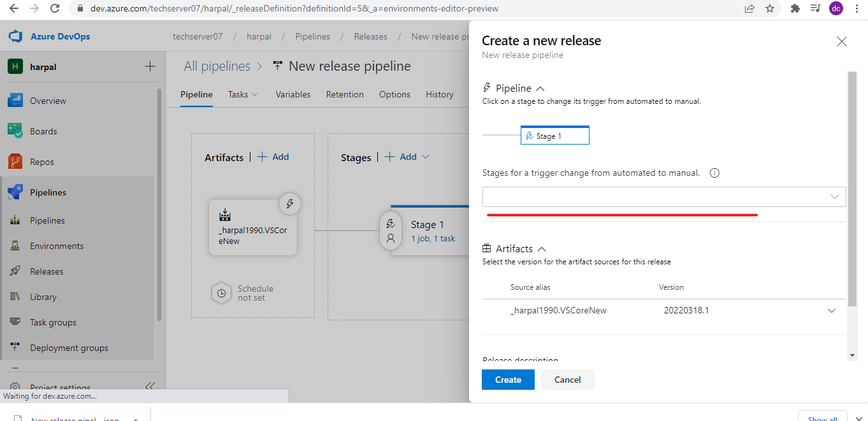Click the panel scrollbar down arrow
The image size is (868, 421).
[852, 355]
